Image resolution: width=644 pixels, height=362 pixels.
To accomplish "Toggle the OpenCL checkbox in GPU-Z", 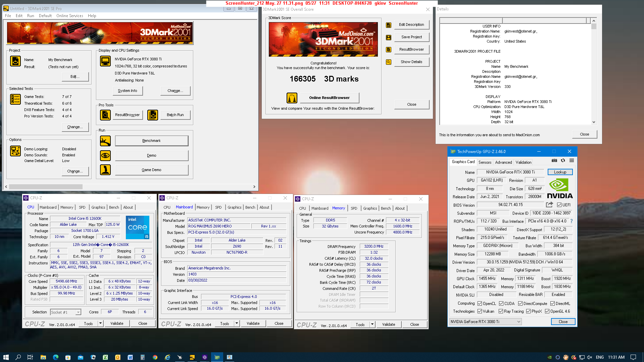I will click(480, 304).
